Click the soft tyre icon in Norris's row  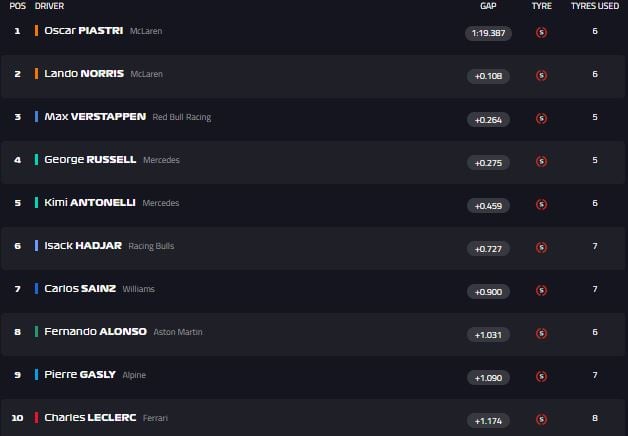541,75
